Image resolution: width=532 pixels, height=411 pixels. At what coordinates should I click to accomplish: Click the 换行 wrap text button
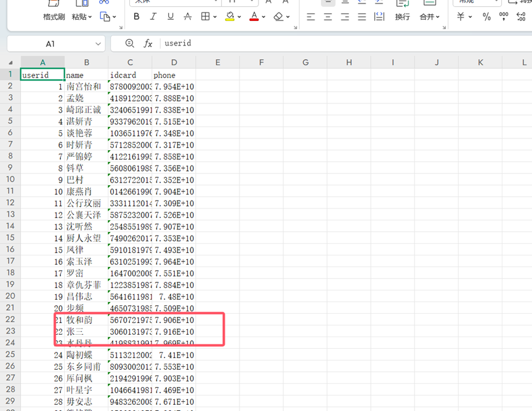[x=403, y=17]
